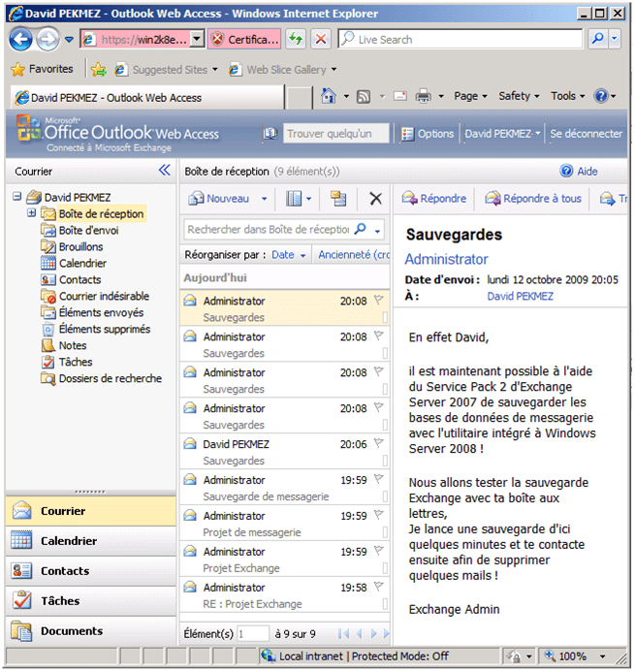The image size is (635, 672).
Task: Click the browser stop icon
Action: click(321, 40)
